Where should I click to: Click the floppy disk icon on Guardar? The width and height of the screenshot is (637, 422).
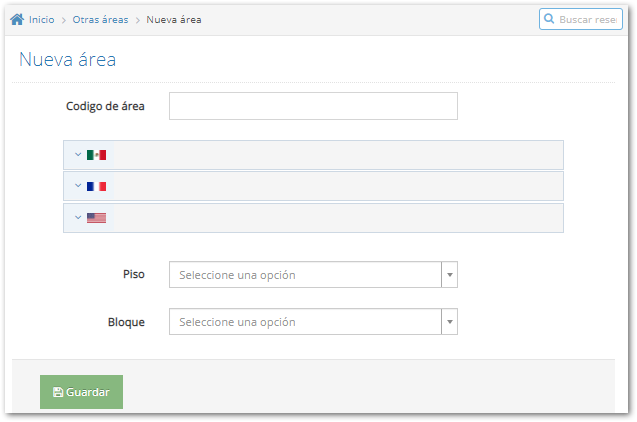coord(57,392)
